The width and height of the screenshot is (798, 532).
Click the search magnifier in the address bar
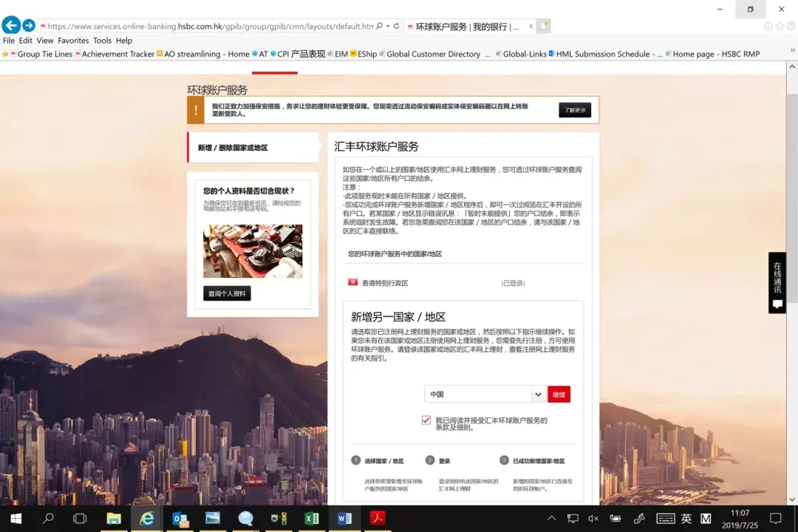point(380,24)
